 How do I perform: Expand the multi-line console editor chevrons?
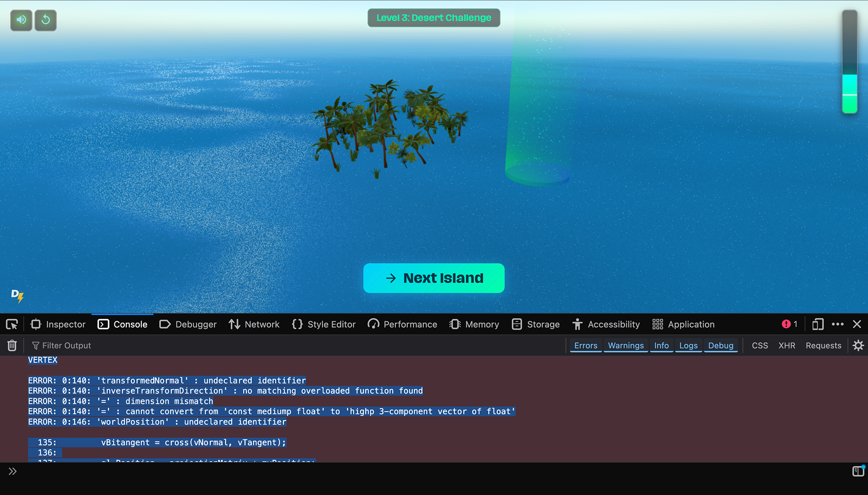pyautogui.click(x=12, y=471)
